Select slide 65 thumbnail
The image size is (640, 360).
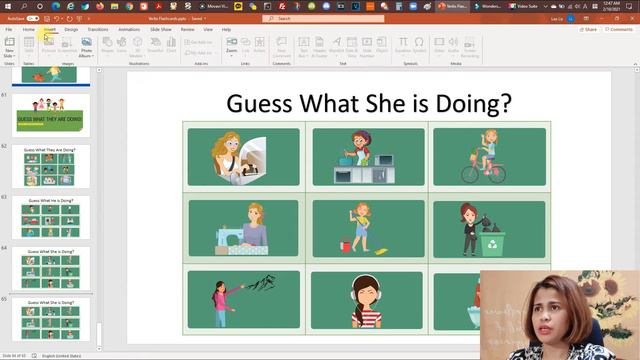(51, 319)
